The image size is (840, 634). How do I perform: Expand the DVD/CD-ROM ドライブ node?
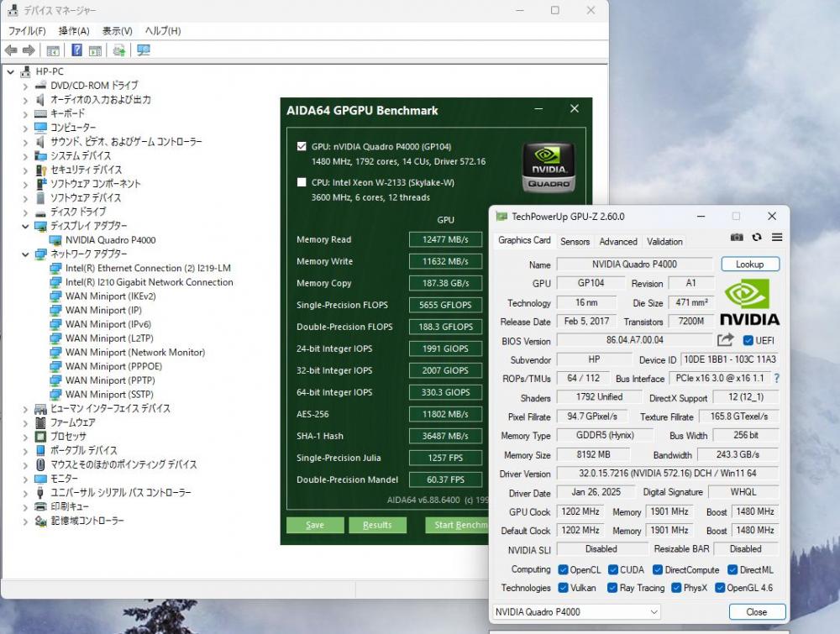point(25,86)
